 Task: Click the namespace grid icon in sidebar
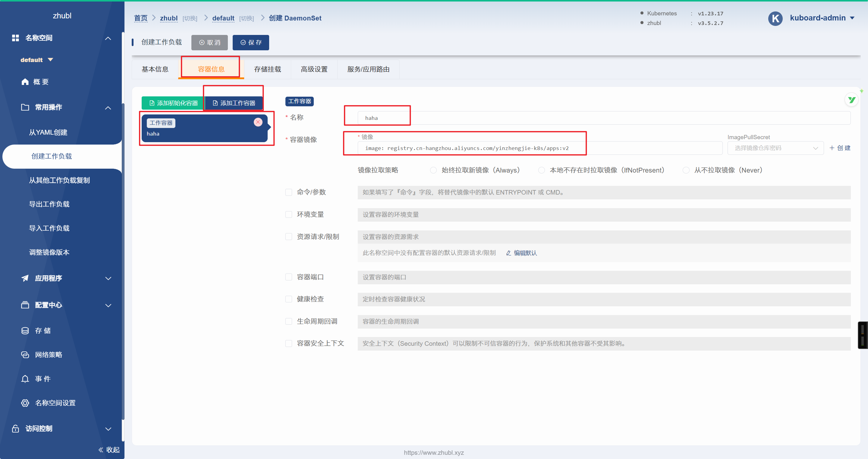coord(15,38)
